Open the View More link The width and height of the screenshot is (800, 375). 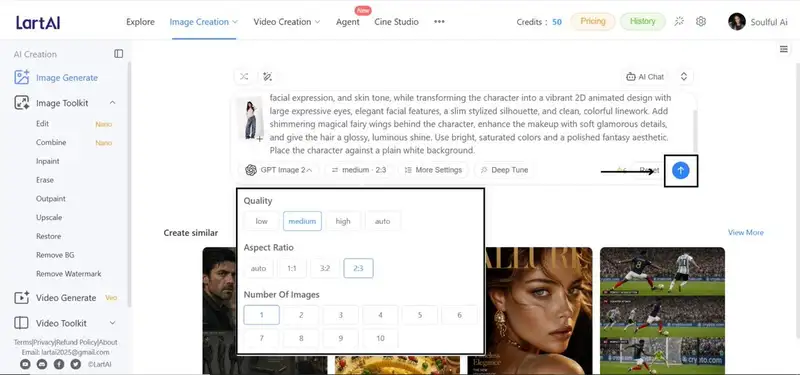click(746, 233)
